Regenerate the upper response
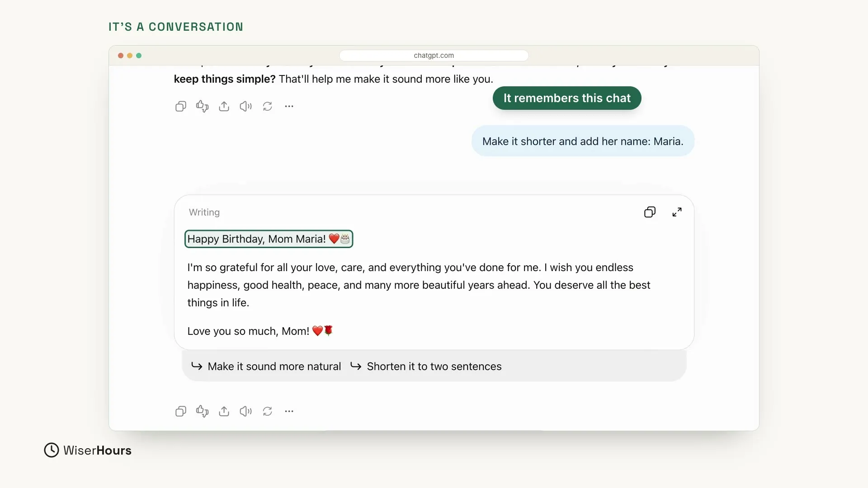Screen dimensions: 868x488 click(268, 106)
